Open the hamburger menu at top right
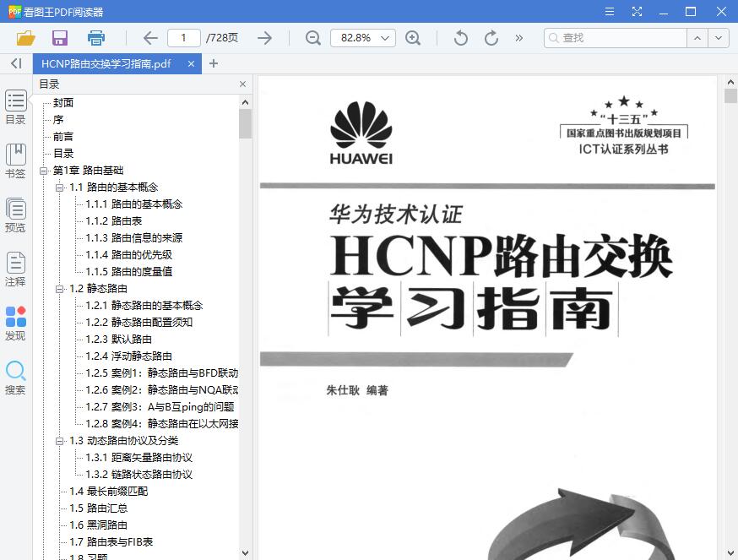This screenshot has width=738, height=560. click(x=609, y=12)
